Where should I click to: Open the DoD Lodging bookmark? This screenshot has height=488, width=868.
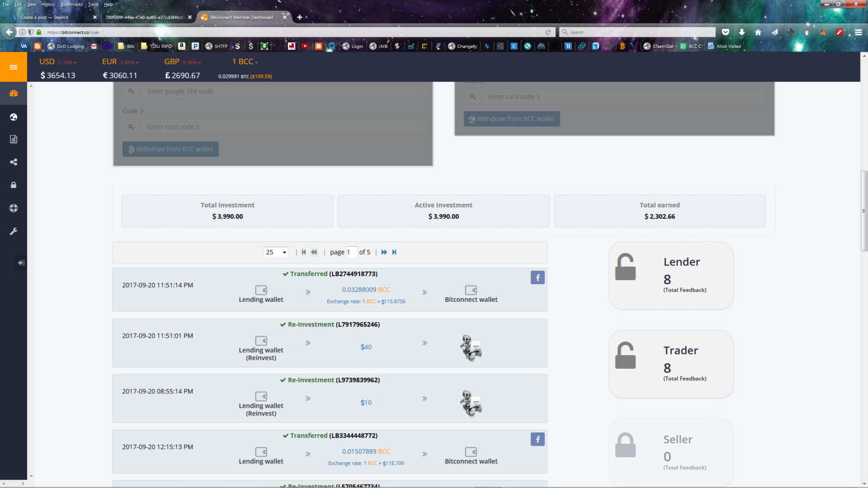coord(66,46)
